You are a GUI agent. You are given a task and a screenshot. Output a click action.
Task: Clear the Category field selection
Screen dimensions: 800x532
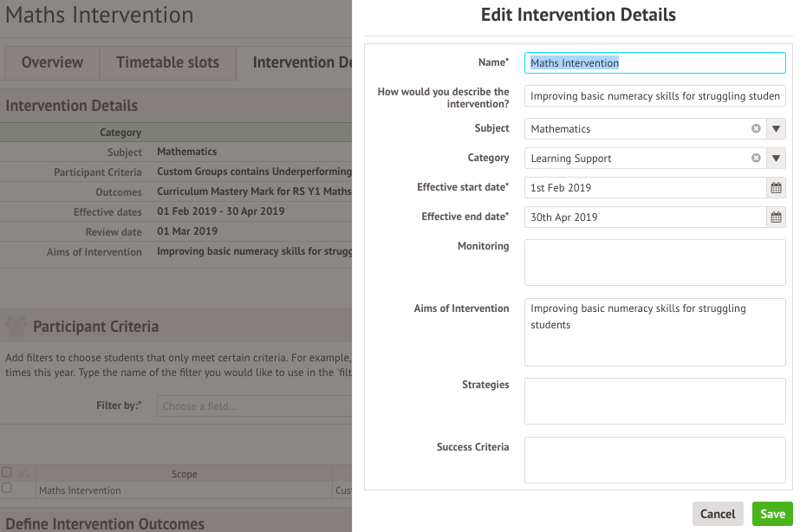(756, 159)
